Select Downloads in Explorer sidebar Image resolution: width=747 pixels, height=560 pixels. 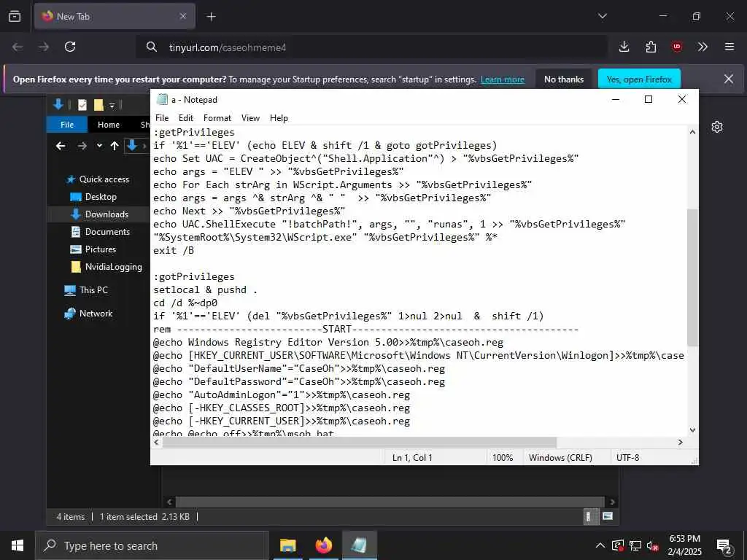(x=99, y=214)
